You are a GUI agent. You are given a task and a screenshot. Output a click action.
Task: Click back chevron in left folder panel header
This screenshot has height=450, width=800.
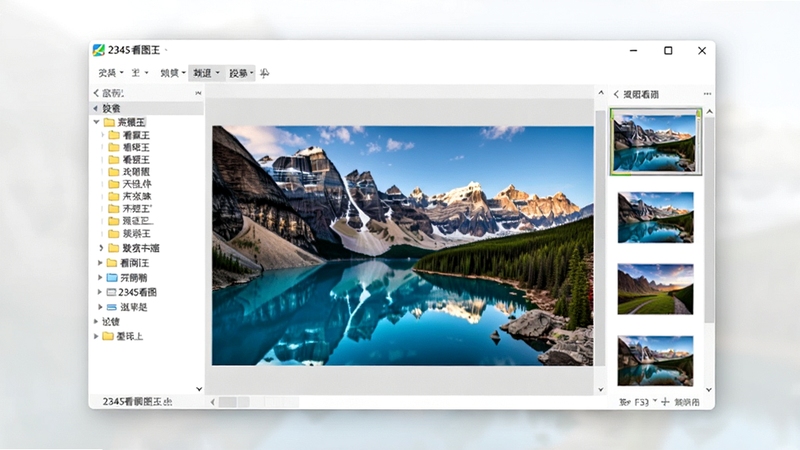point(96,93)
